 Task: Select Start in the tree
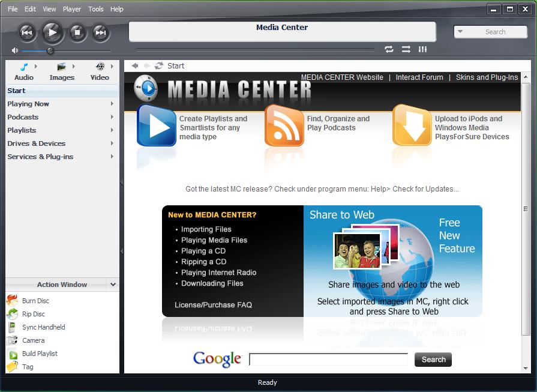[x=62, y=91]
